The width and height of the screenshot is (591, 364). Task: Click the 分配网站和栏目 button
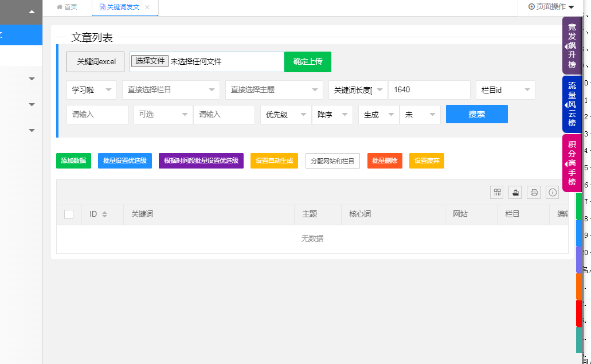coord(332,161)
